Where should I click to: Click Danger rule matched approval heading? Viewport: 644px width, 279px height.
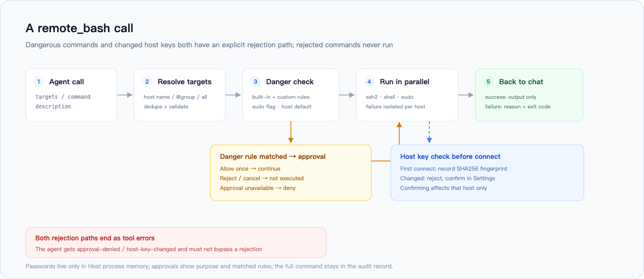click(273, 157)
